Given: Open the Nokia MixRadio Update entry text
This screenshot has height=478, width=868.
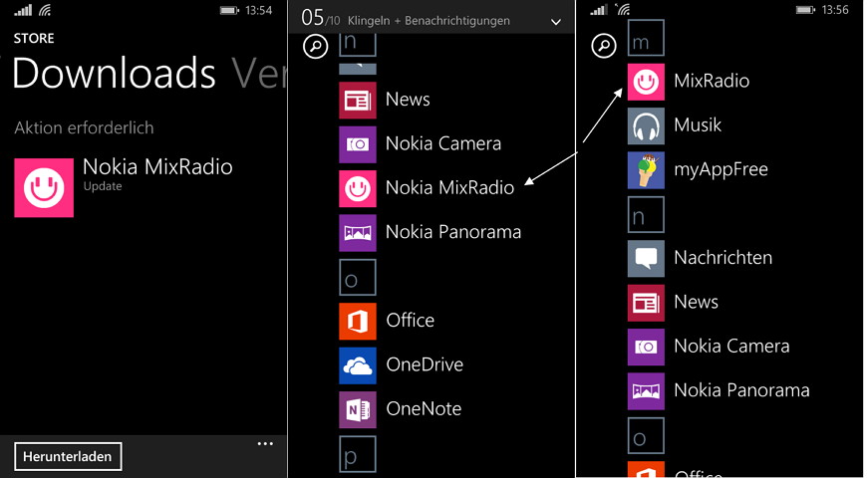Looking at the screenshot, I should (157, 174).
